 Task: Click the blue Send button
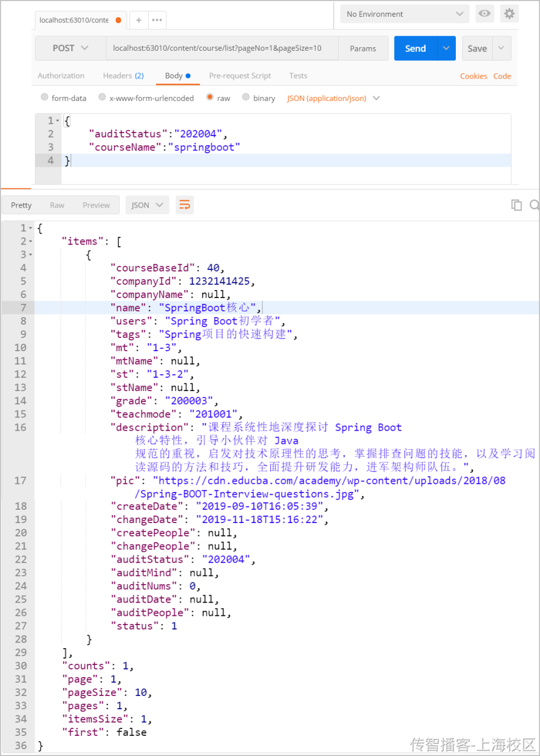coord(416,48)
